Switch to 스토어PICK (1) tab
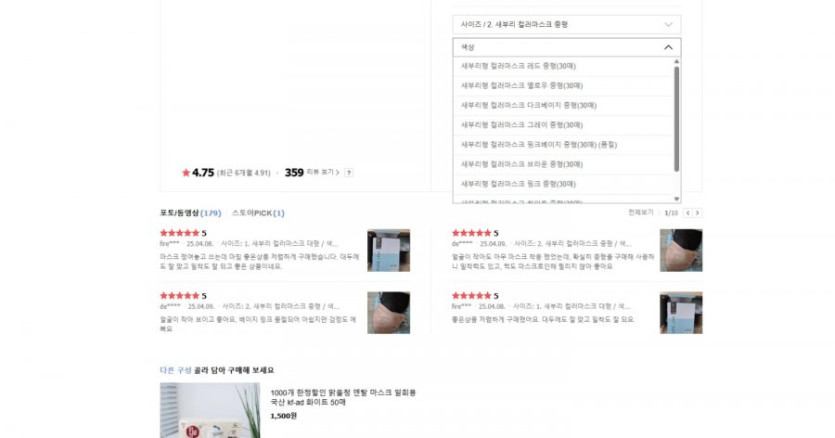The width and height of the screenshot is (835, 438). (258, 213)
